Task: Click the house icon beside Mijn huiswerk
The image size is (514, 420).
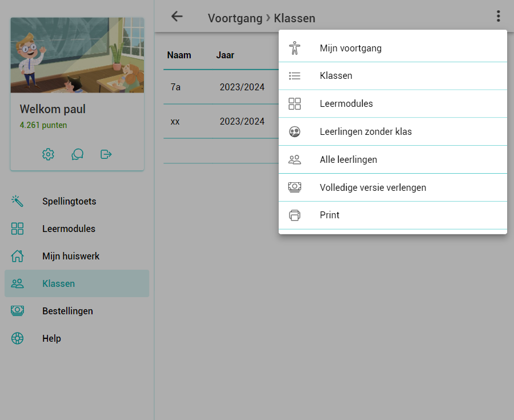Action: click(x=17, y=256)
